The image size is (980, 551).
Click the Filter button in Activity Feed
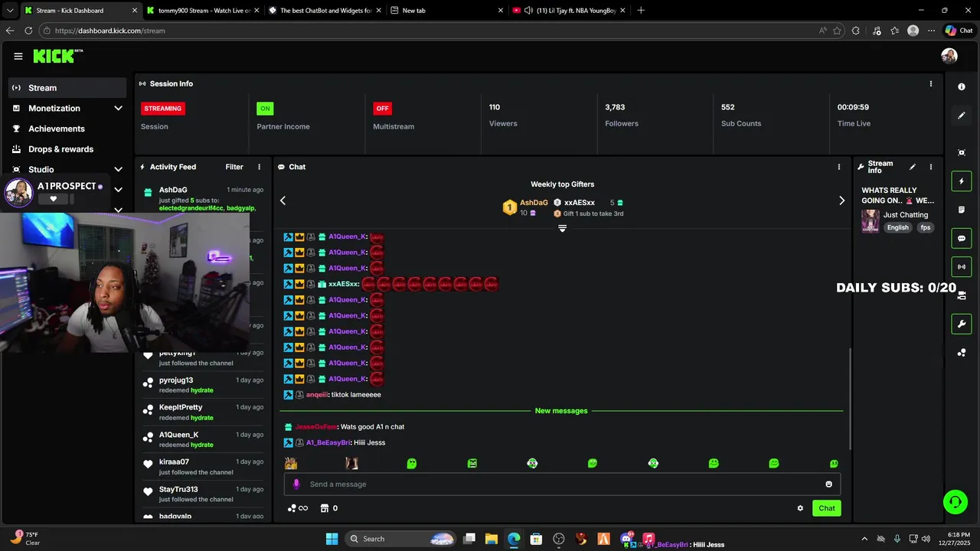(x=234, y=167)
